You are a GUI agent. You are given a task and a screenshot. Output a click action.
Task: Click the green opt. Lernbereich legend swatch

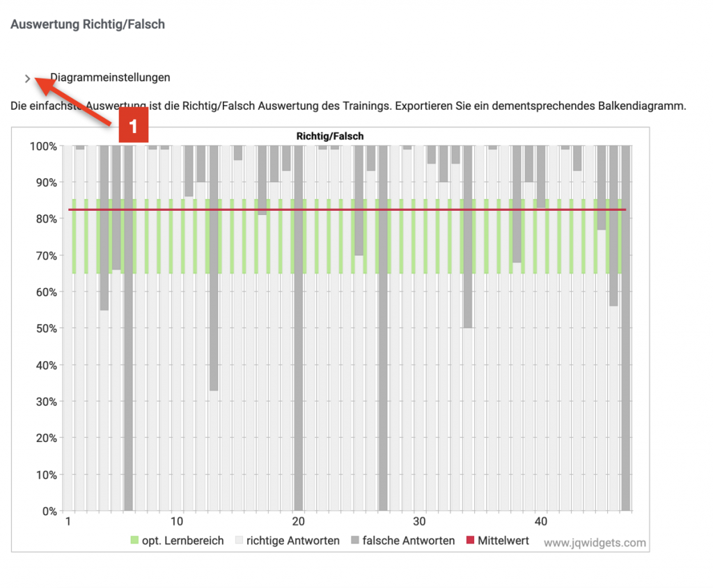136,541
